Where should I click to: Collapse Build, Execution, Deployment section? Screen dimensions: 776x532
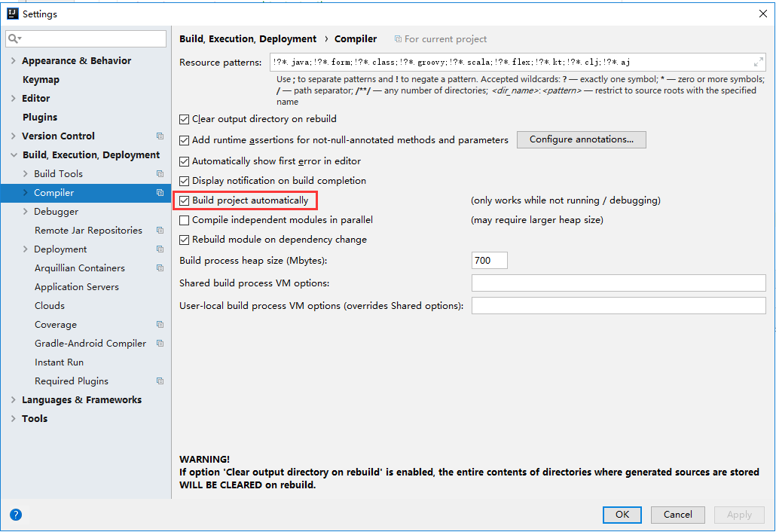pyautogui.click(x=14, y=155)
